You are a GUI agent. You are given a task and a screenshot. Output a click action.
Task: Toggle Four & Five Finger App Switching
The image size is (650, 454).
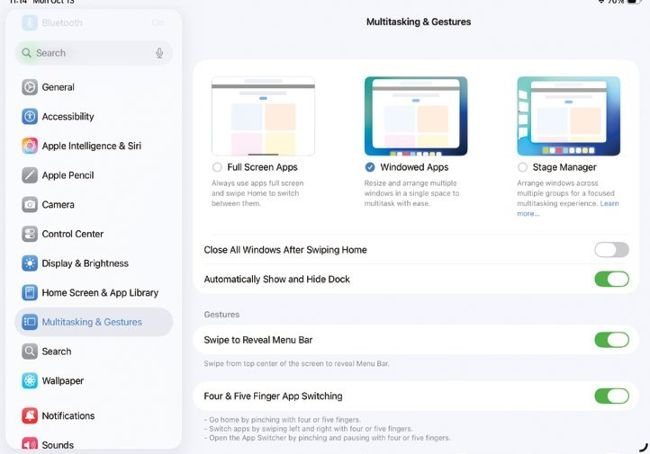click(x=611, y=396)
